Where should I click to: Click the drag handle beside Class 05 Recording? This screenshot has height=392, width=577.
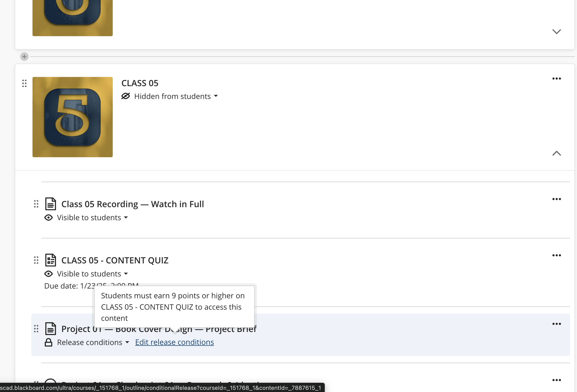(36, 204)
